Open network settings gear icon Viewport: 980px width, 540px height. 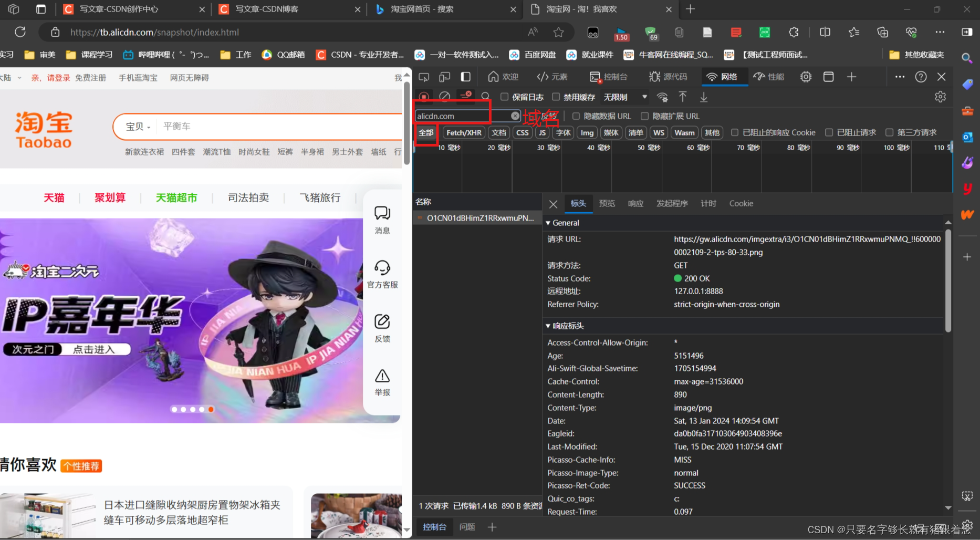tap(940, 97)
